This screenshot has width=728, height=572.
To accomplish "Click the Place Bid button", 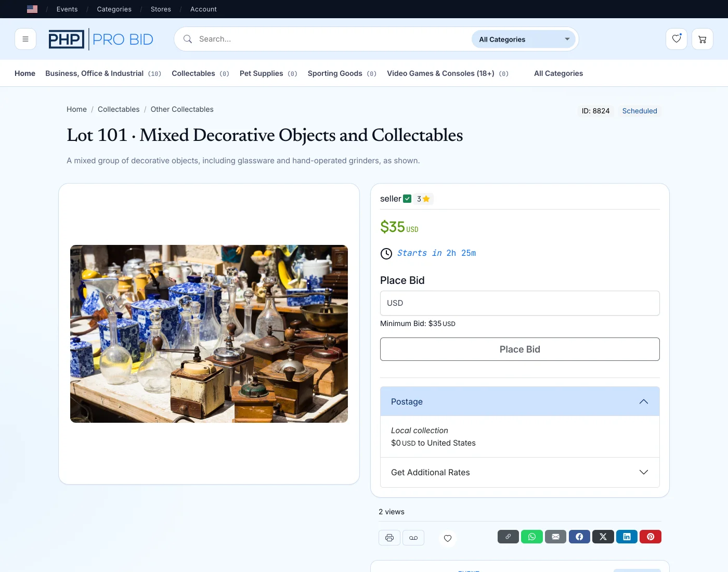I will tap(520, 349).
